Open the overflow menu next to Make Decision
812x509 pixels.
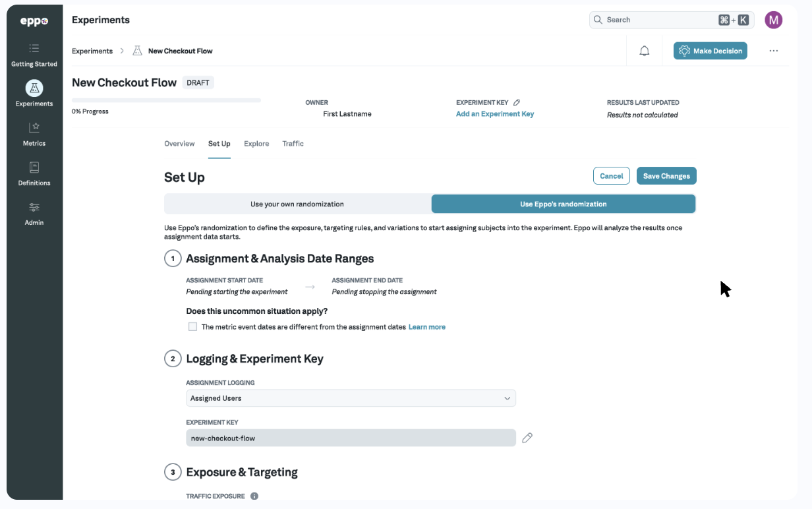coord(773,51)
